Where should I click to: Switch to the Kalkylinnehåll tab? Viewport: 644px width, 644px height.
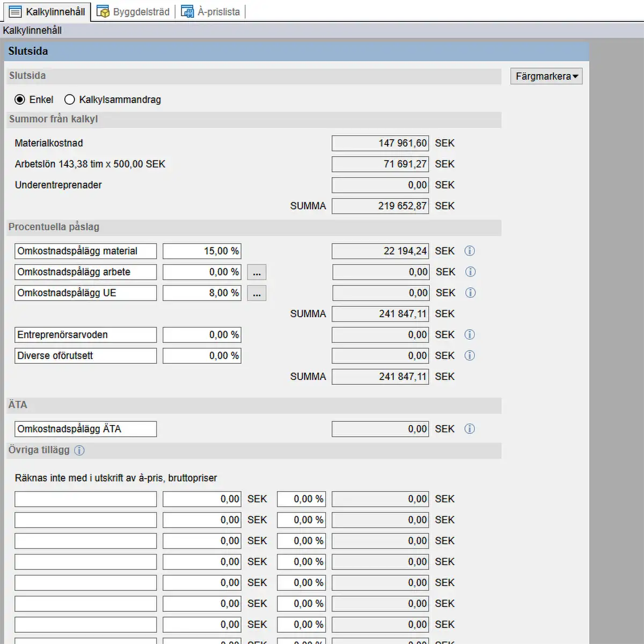pos(47,12)
